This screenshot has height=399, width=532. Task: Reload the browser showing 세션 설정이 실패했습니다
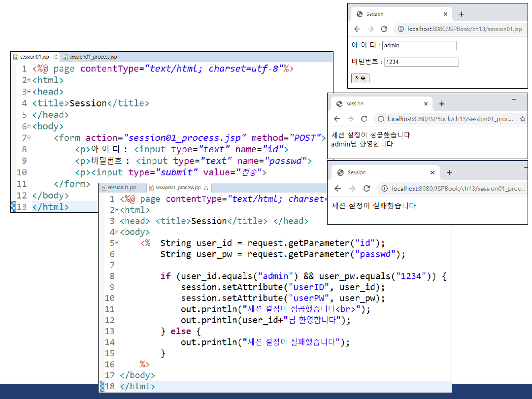[x=366, y=188]
